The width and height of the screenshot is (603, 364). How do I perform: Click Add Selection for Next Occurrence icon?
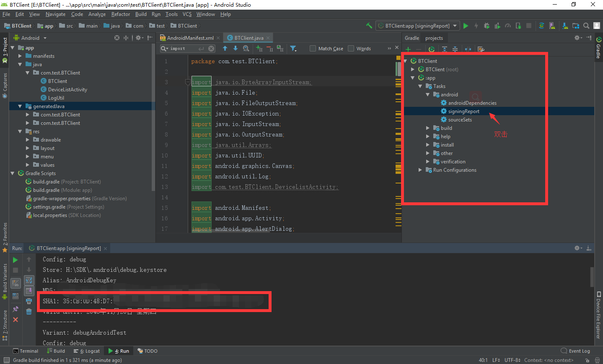tap(259, 49)
